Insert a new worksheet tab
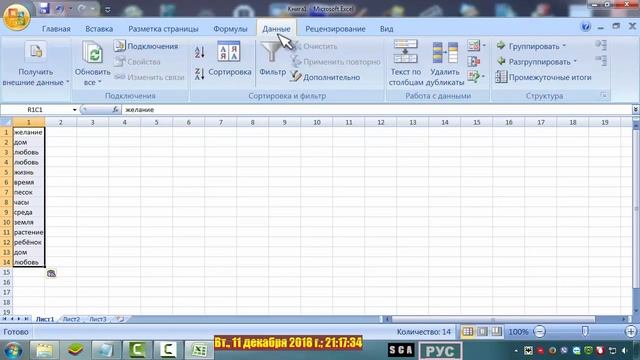The height and width of the screenshot is (360, 640). (120, 319)
